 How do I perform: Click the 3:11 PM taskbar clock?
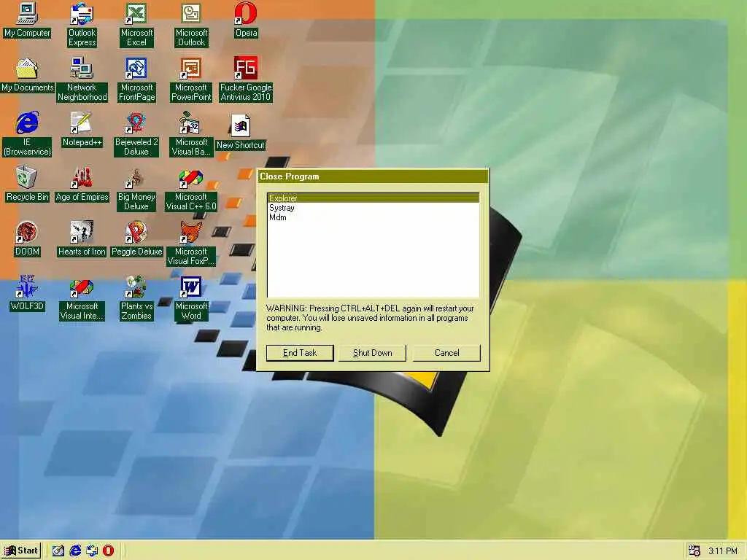pyautogui.click(x=723, y=551)
